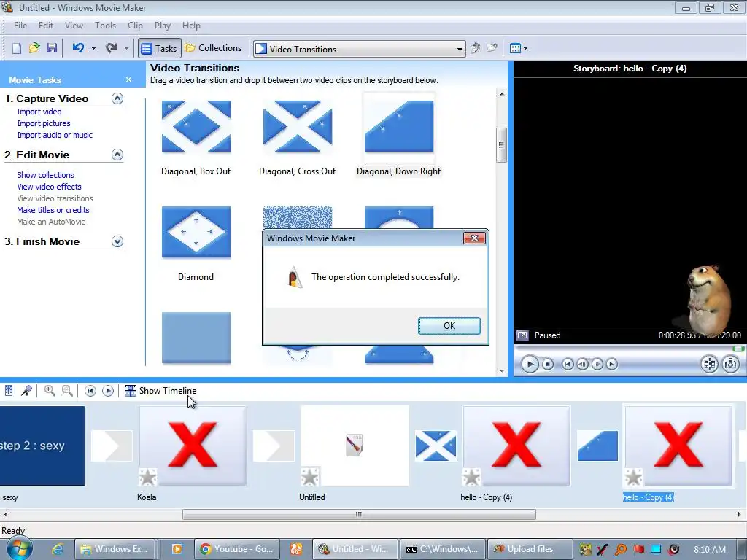Click the Forward button in preview controls
Viewport: 747px width, 560px height.
(x=612, y=365)
